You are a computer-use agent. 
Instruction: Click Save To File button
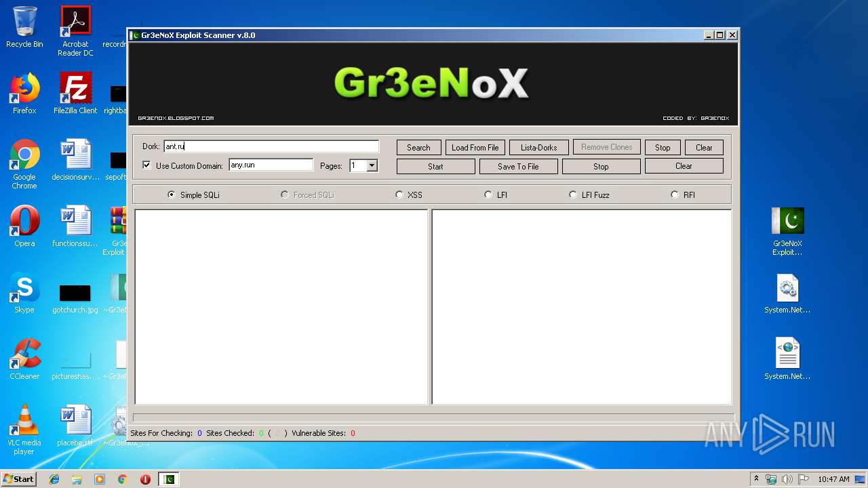click(x=518, y=166)
